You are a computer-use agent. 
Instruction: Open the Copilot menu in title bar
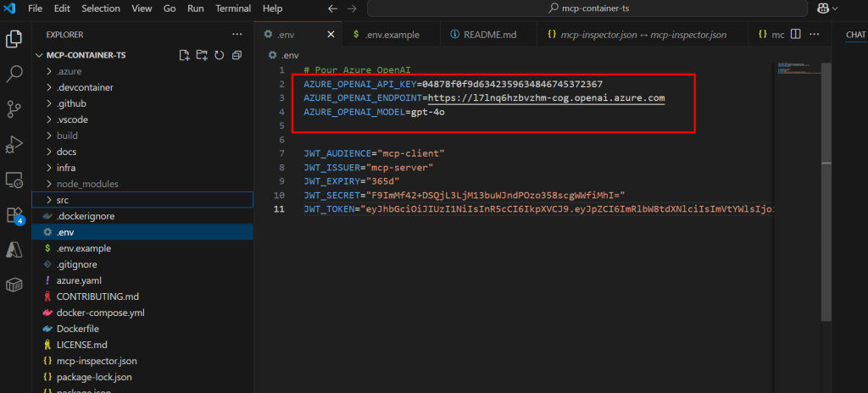[828, 8]
